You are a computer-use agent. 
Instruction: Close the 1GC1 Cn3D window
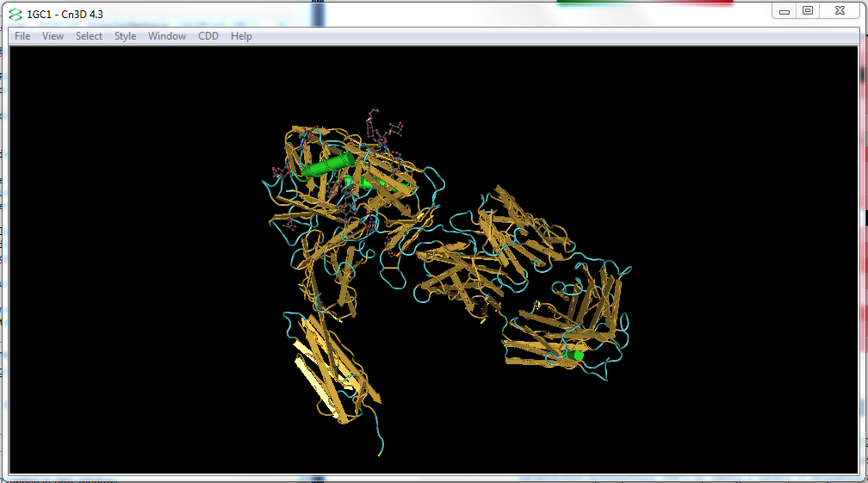coord(839,11)
